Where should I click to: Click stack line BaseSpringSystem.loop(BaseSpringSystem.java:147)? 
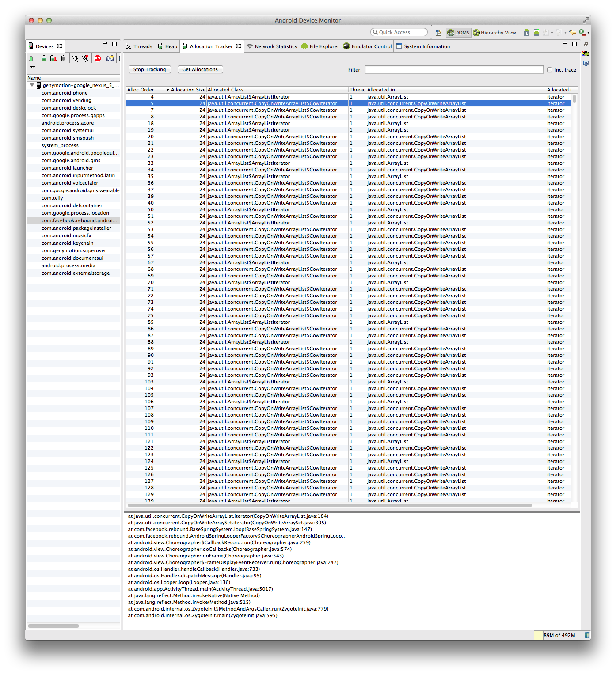[x=220, y=529]
